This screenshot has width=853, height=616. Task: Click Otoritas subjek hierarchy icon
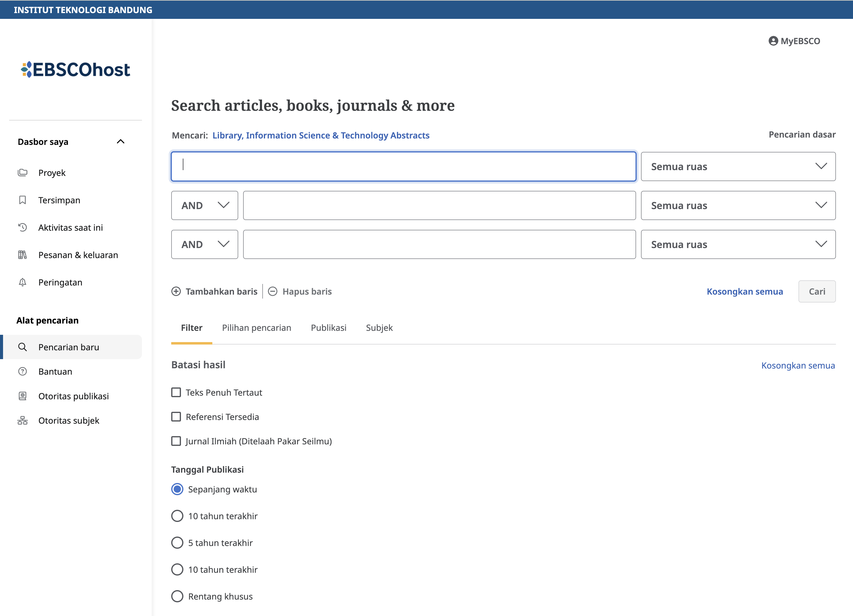tap(23, 421)
